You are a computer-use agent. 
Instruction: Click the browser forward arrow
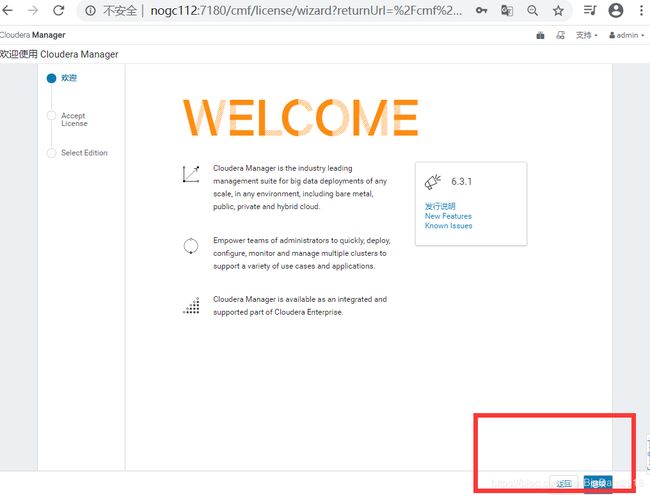(33, 10)
